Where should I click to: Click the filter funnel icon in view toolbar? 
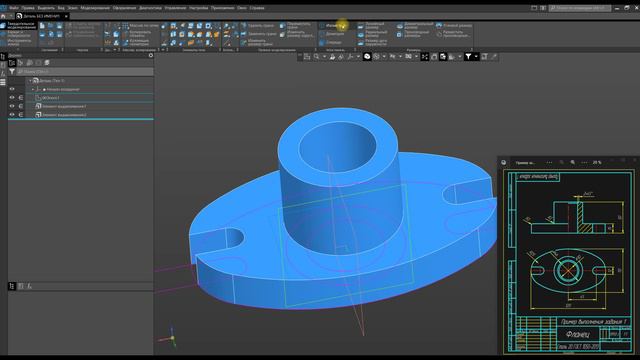[x=468, y=57]
